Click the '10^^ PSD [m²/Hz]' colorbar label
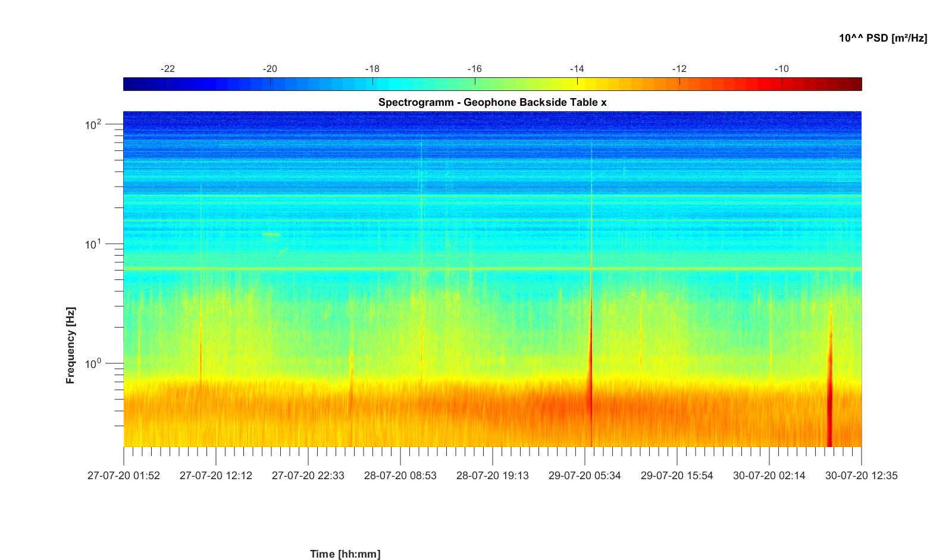Screen dimensions: 952x560 point(882,38)
